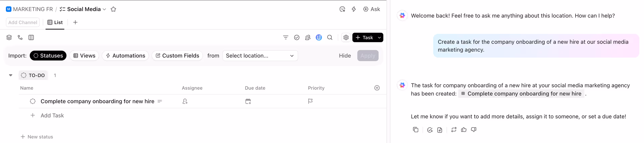Open the filter icon in the toolbar

[x=285, y=38]
